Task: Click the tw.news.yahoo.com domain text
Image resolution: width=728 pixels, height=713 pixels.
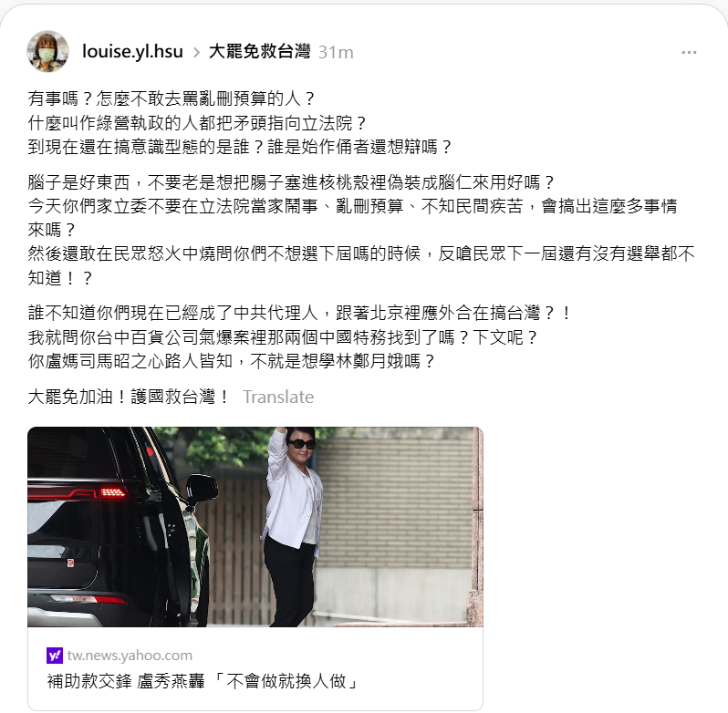Action: click(x=130, y=656)
